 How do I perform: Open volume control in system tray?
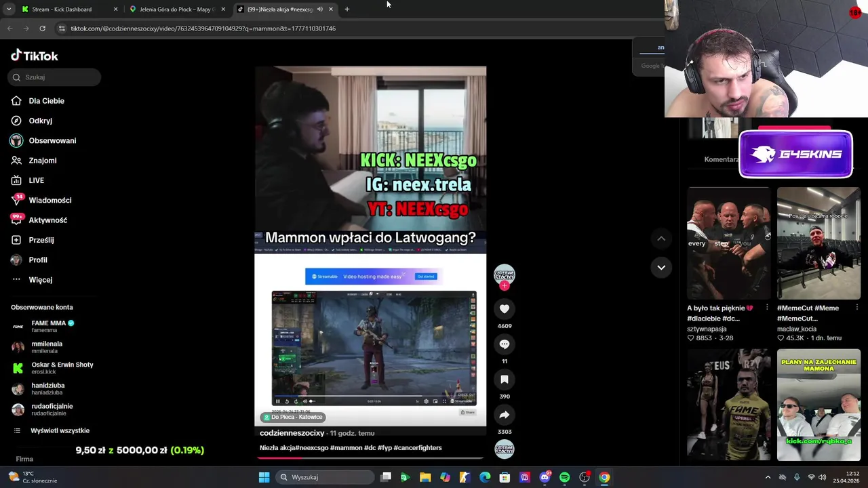[823, 477]
